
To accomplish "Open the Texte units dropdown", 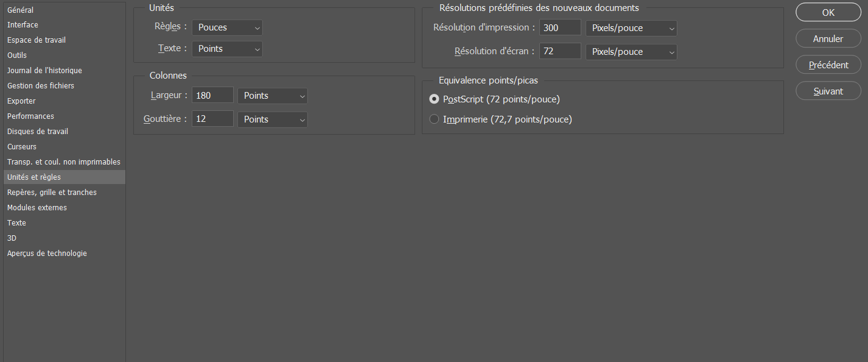I will click(x=227, y=49).
